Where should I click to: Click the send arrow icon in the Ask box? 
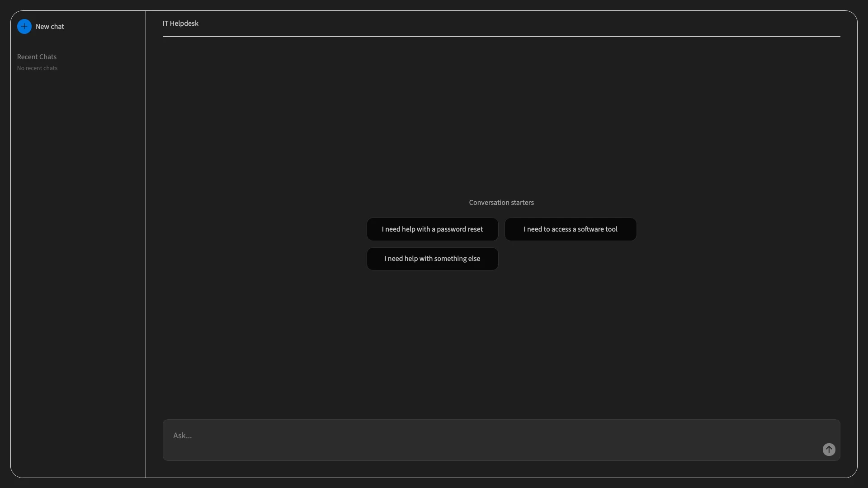click(829, 449)
